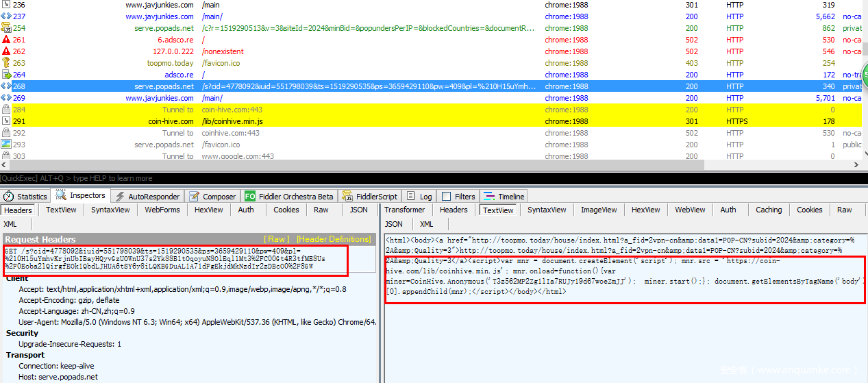
Task: Click the JS file icon of session 254
Action: point(6,28)
